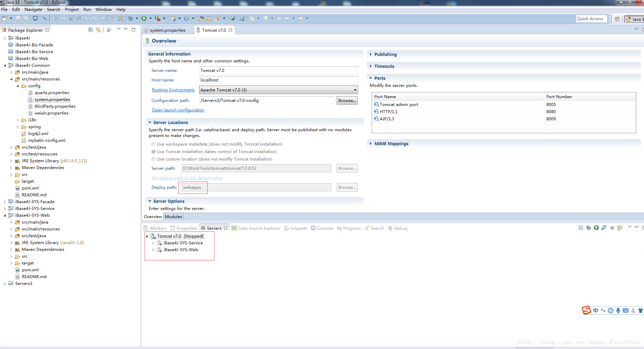The image size is (644, 349).
Task: Expand the i18n folder in Package Explorer
Action: pos(18,120)
